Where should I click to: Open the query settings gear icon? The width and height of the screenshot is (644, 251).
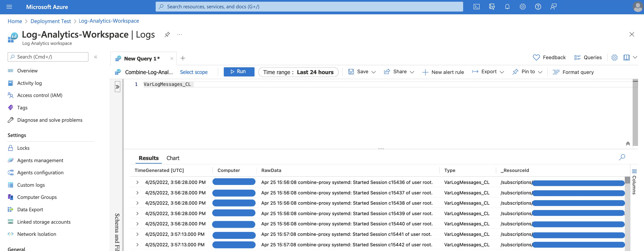coord(614,58)
